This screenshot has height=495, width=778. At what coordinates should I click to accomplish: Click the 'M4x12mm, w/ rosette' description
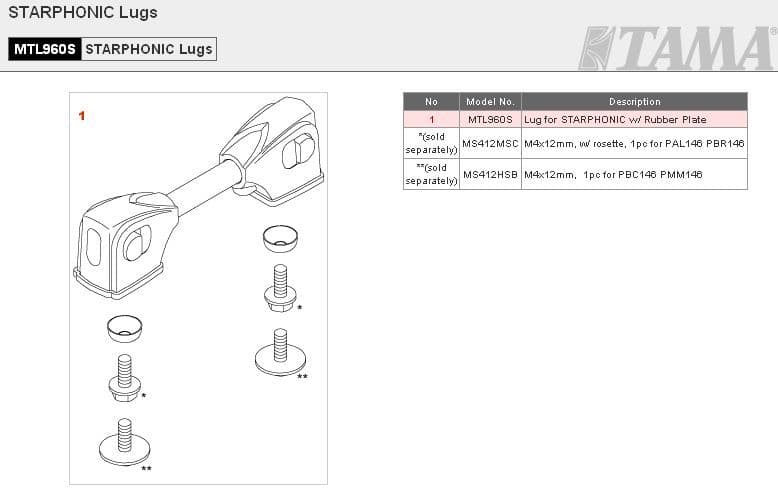click(x=634, y=143)
